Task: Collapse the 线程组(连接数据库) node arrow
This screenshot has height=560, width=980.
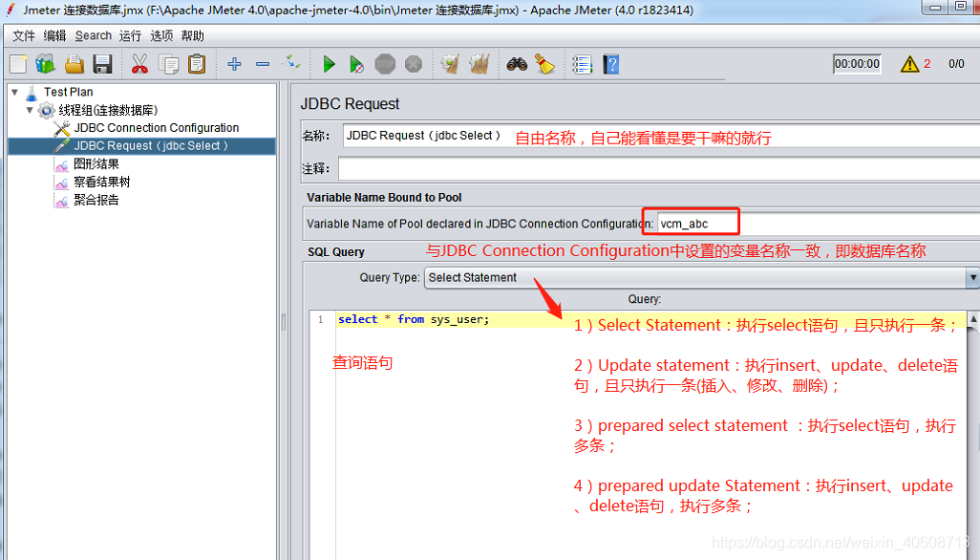Action: [x=30, y=110]
